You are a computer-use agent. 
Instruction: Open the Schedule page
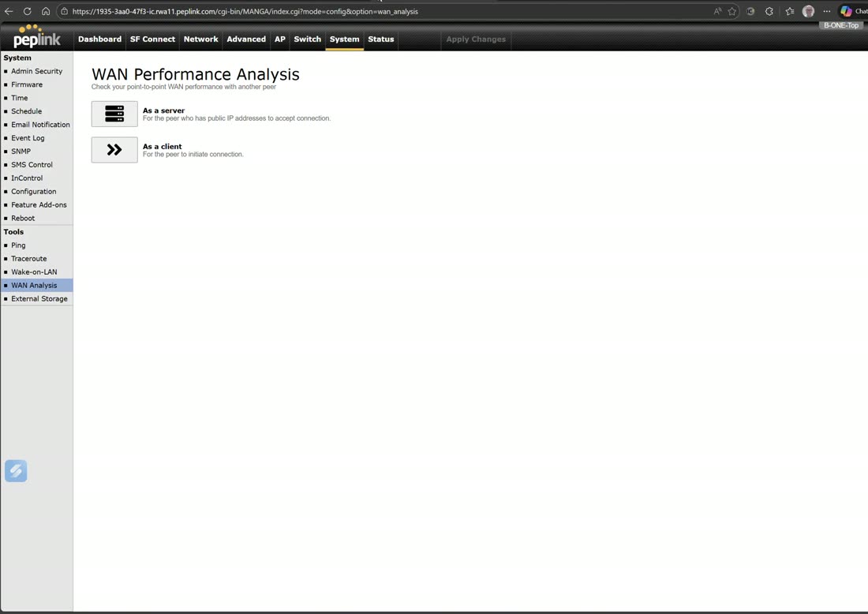click(x=36, y=110)
